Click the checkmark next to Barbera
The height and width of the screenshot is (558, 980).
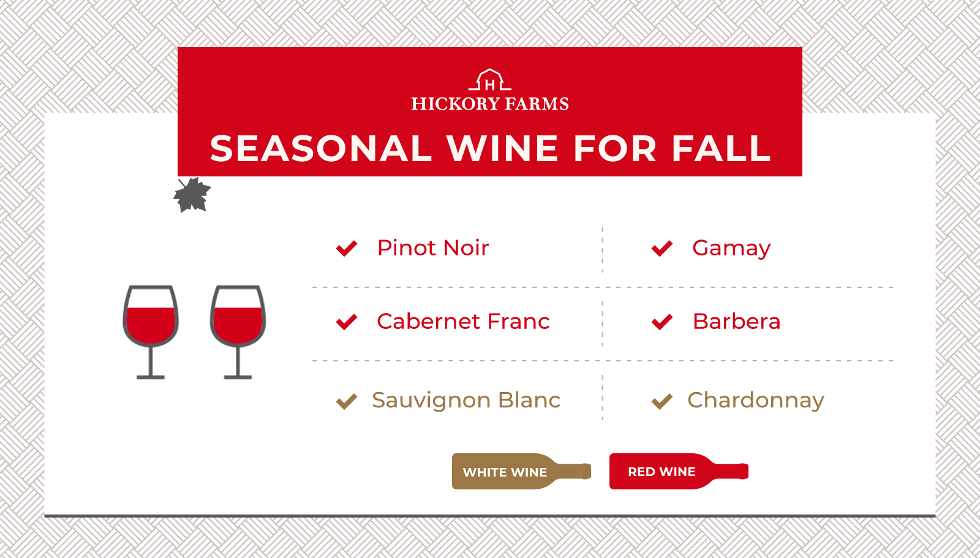[x=662, y=322]
